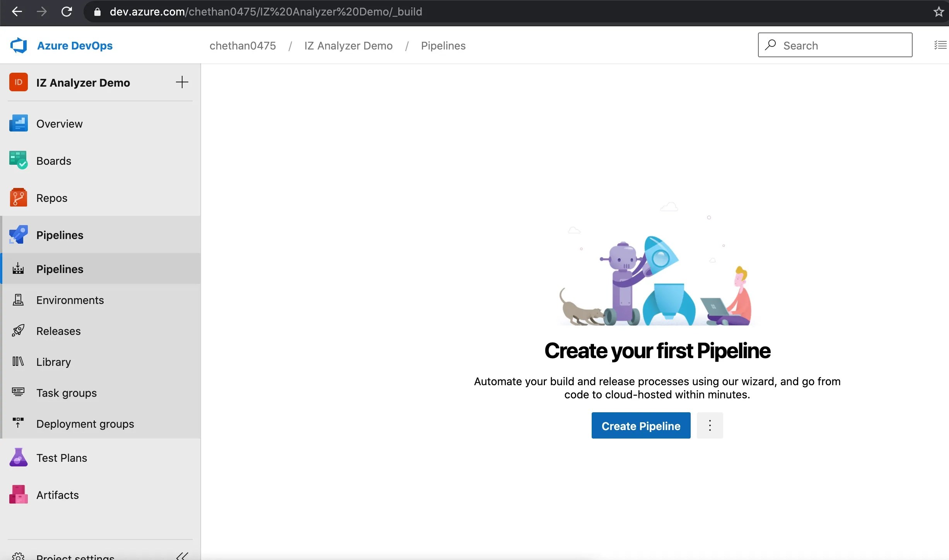Open Releases rocket icon
The width and height of the screenshot is (949, 560).
click(x=18, y=331)
